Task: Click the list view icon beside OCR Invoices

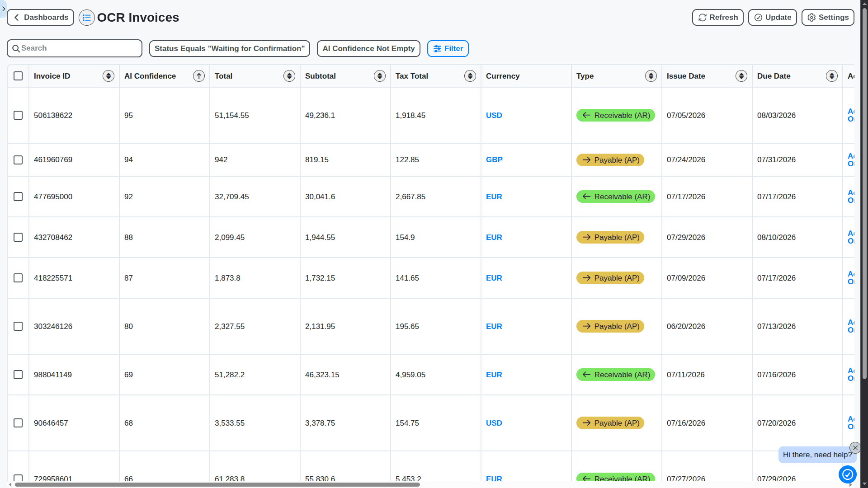Action: click(86, 18)
